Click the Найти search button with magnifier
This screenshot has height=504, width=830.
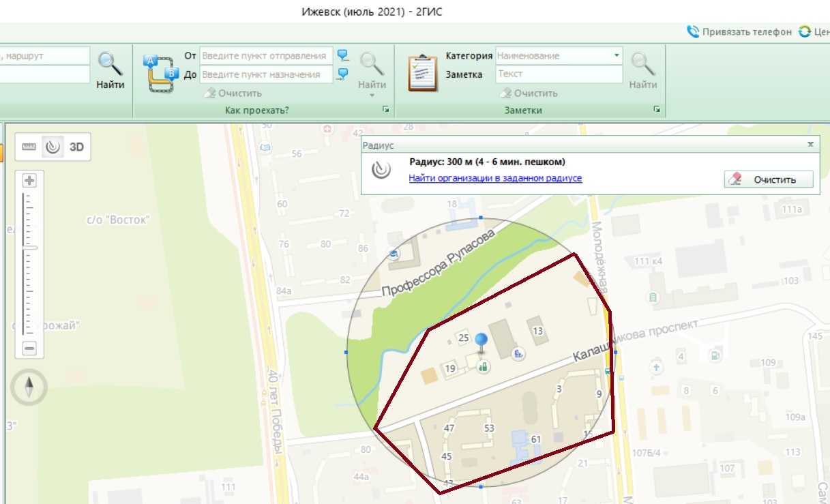110,70
